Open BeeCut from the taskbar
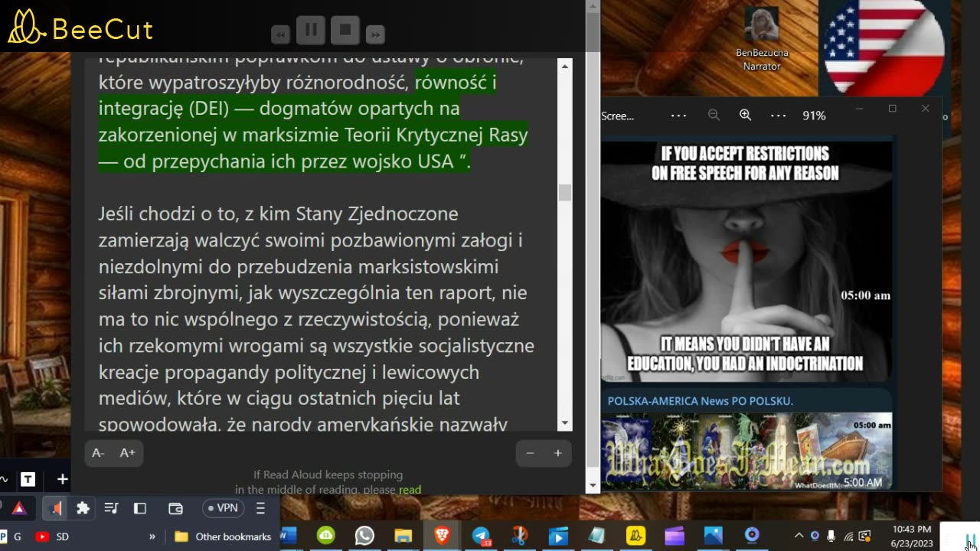The width and height of the screenshot is (980, 551). pyautogui.click(x=635, y=536)
